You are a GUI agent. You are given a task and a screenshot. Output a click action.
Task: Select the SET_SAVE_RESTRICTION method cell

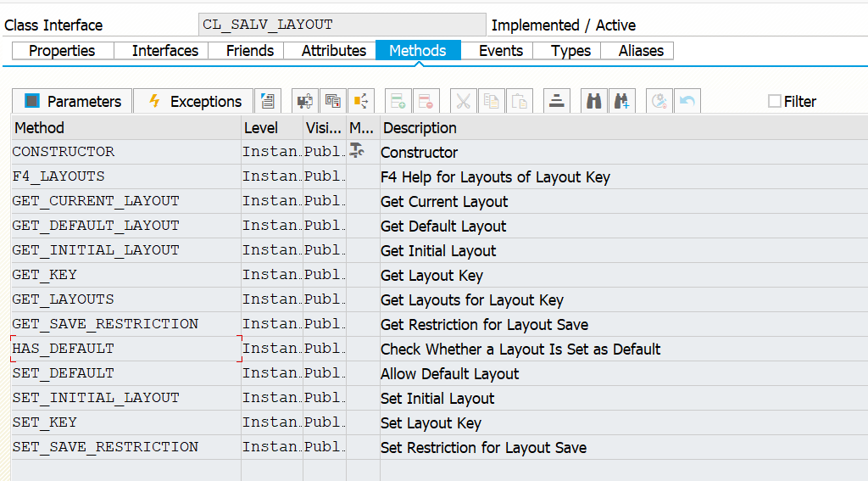[x=126, y=447]
